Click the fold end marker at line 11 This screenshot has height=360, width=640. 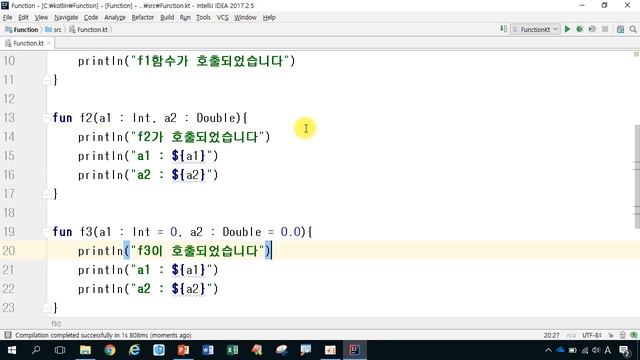(x=46, y=80)
